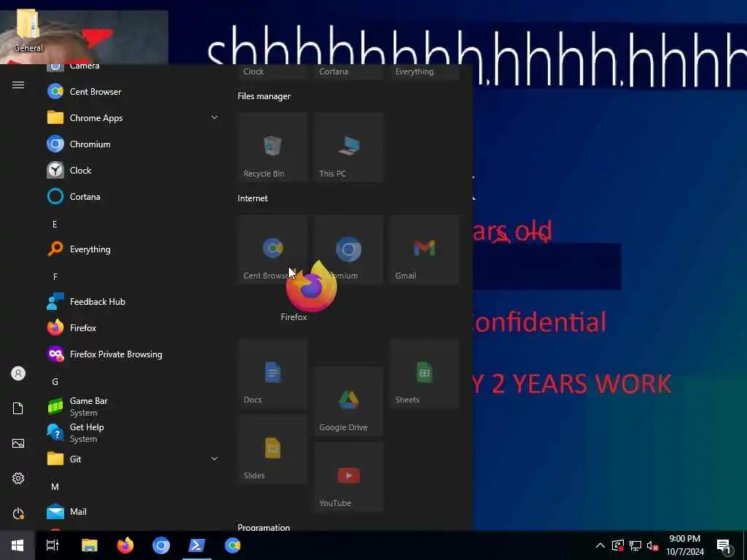Image resolution: width=747 pixels, height=560 pixels.
Task: Open the user account button
Action: tap(18, 373)
